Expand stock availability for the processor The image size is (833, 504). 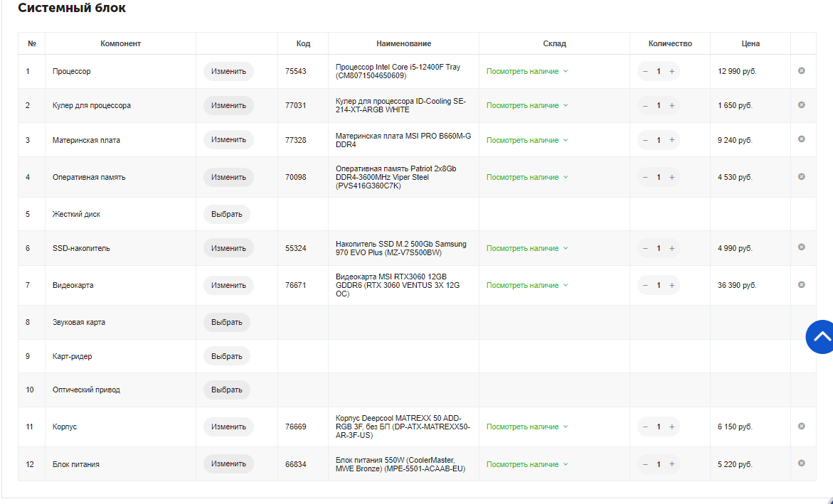(526, 71)
